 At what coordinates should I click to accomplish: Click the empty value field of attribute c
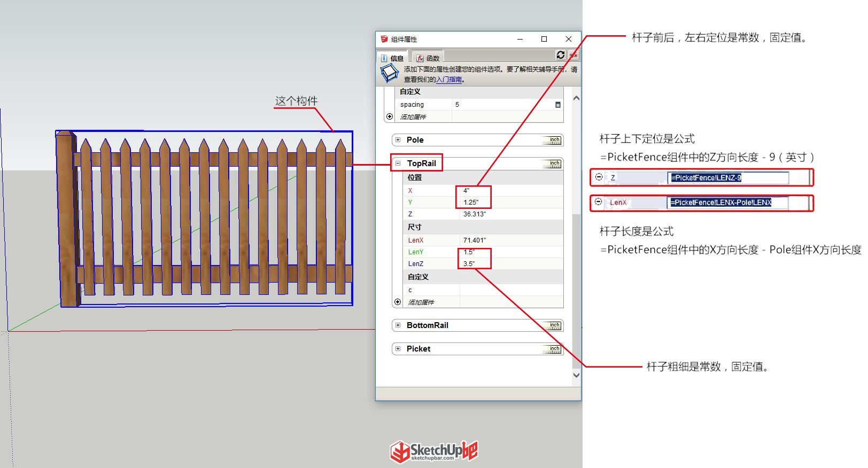pyautogui.click(x=511, y=290)
